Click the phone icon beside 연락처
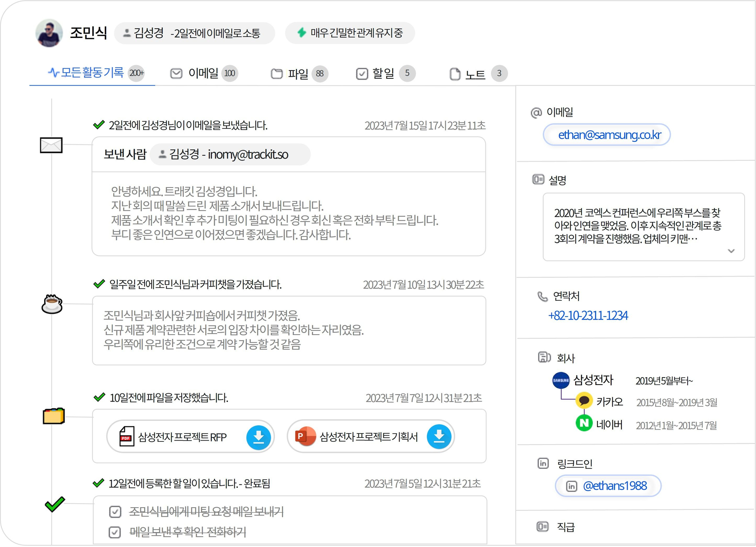The image size is (756, 547). (543, 296)
